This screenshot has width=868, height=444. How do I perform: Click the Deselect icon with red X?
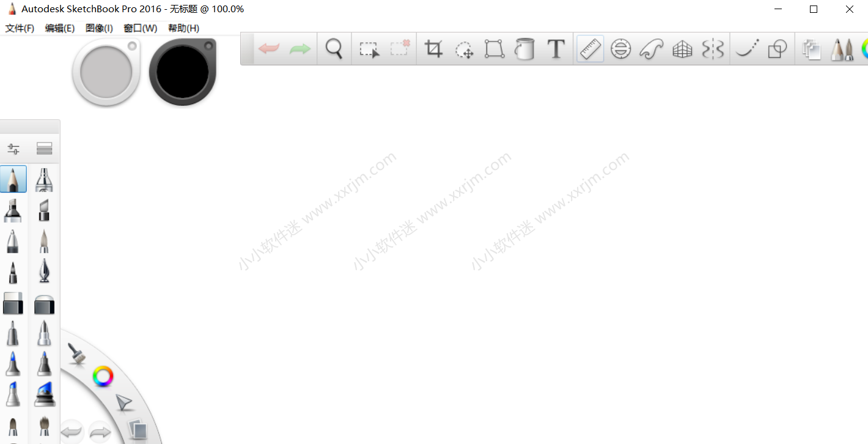[x=400, y=48]
